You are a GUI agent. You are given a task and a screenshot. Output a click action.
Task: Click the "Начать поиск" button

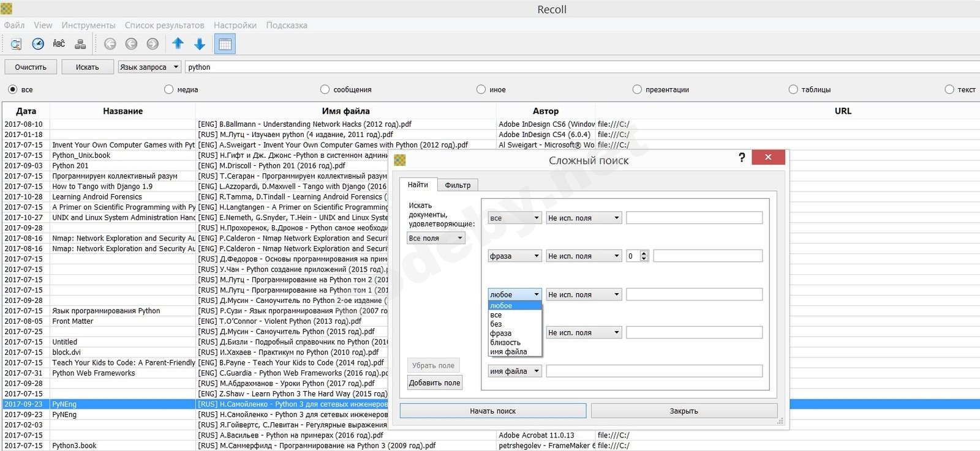click(x=492, y=411)
